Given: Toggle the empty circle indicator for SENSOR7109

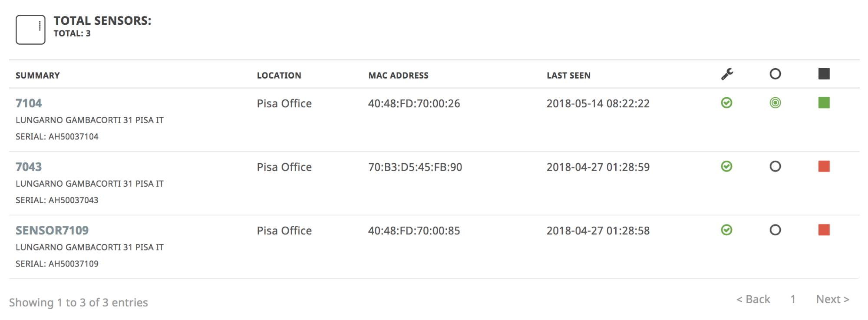Looking at the screenshot, I should [775, 230].
